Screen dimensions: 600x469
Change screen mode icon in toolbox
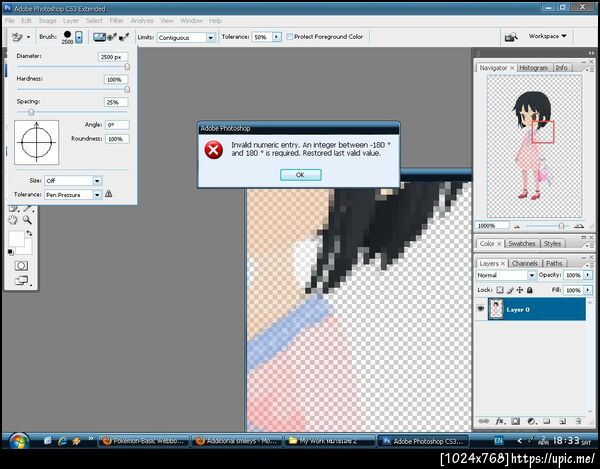coord(21,281)
